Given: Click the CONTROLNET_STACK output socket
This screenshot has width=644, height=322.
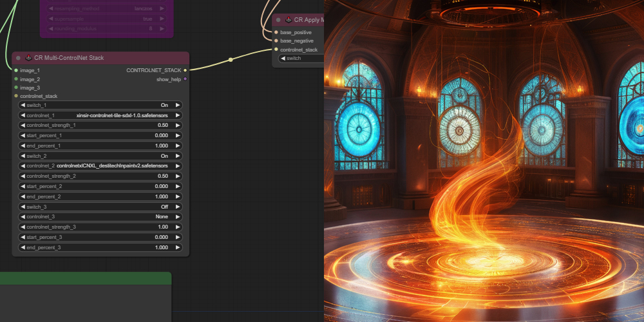Looking at the screenshot, I should coord(185,71).
